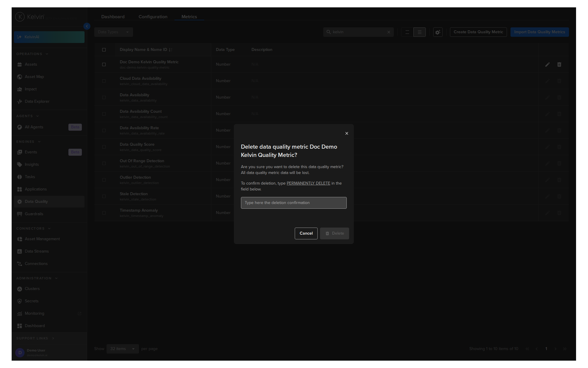Viewport: 588px width, 368px height.
Task: Check the Outlier Detection row checkbox
Action: (x=104, y=180)
